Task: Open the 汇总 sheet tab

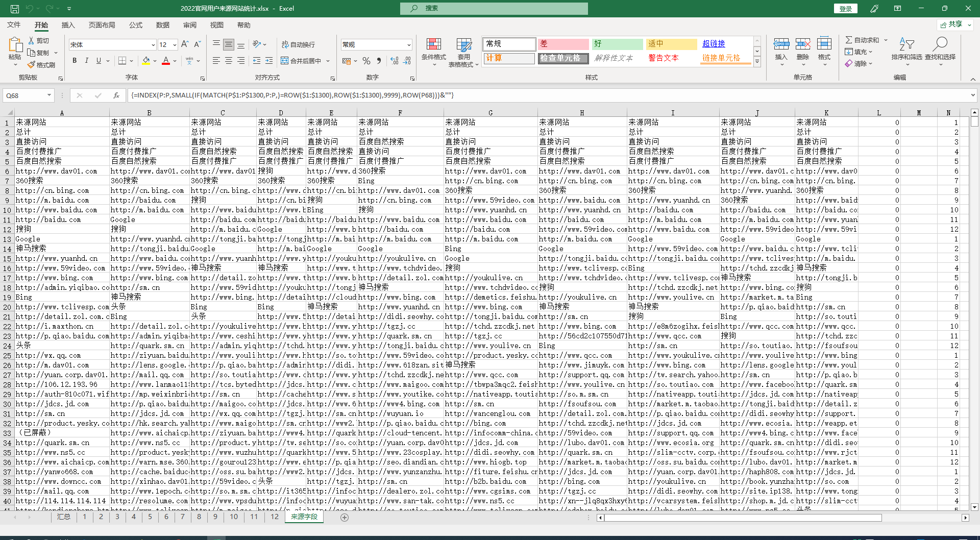Action: point(64,517)
